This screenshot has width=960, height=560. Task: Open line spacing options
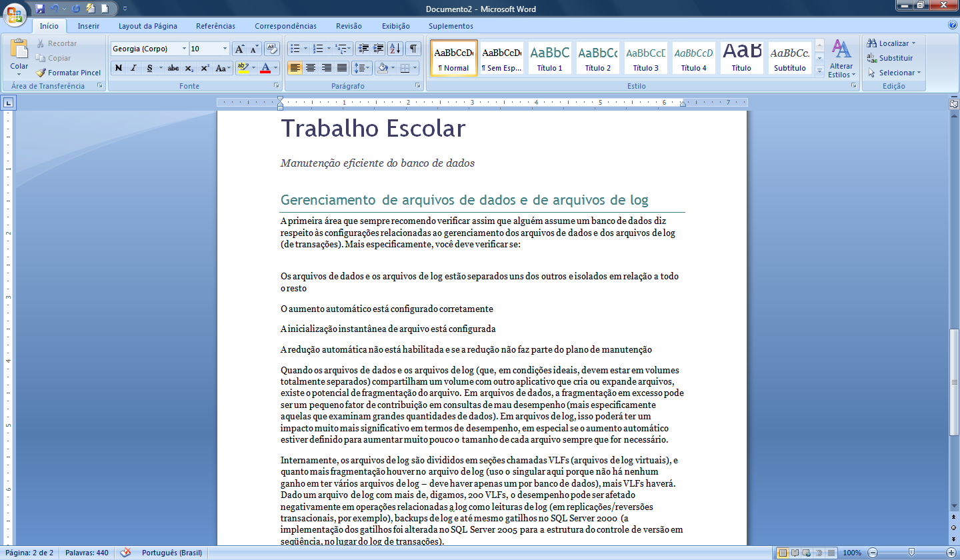[362, 68]
